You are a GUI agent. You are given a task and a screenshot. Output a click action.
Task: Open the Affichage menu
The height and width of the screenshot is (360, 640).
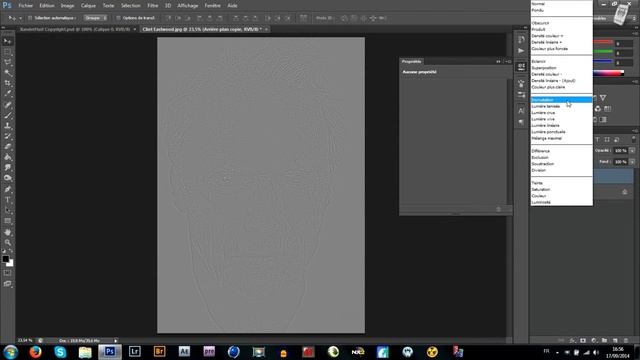point(188,6)
